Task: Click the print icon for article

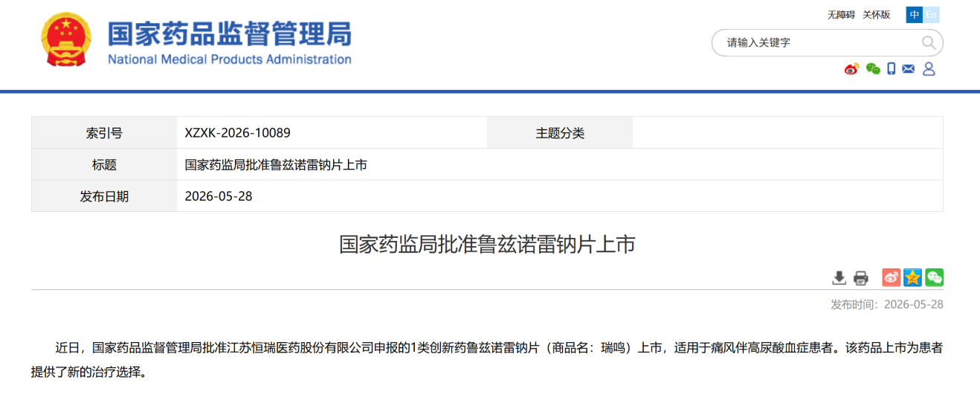Action: click(x=861, y=278)
